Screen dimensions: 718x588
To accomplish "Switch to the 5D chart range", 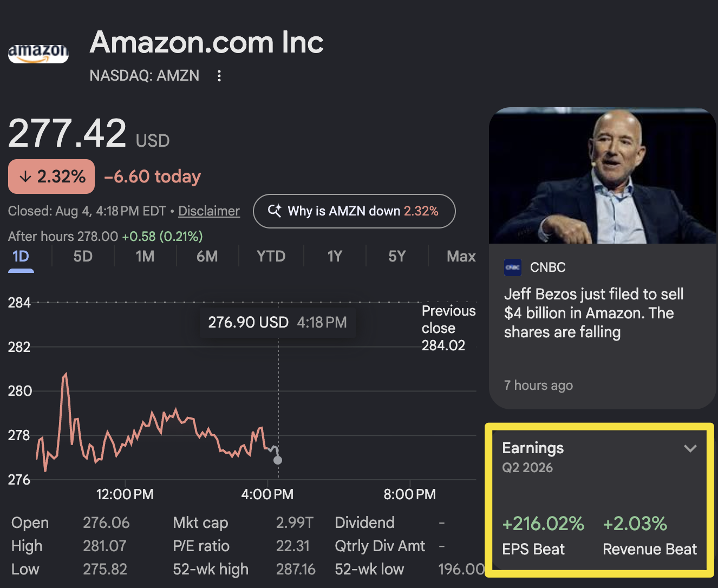I will click(83, 256).
